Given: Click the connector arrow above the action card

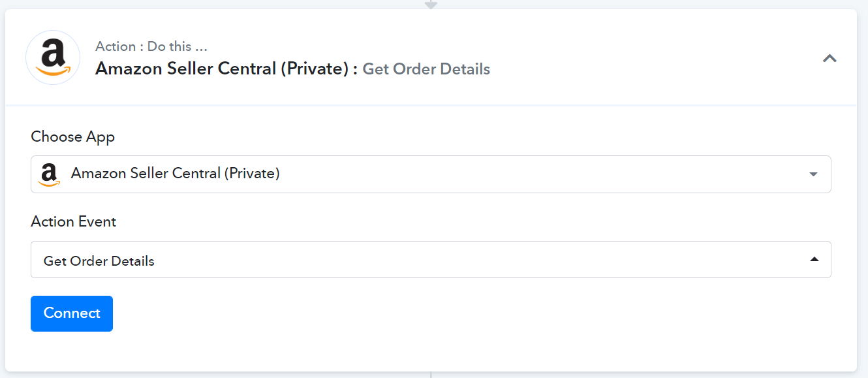Looking at the screenshot, I should (x=431, y=4).
